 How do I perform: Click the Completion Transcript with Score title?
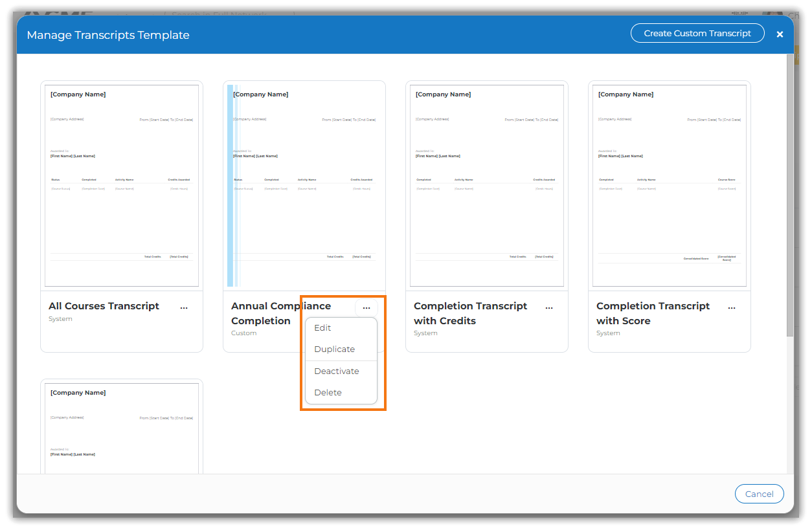(x=653, y=313)
